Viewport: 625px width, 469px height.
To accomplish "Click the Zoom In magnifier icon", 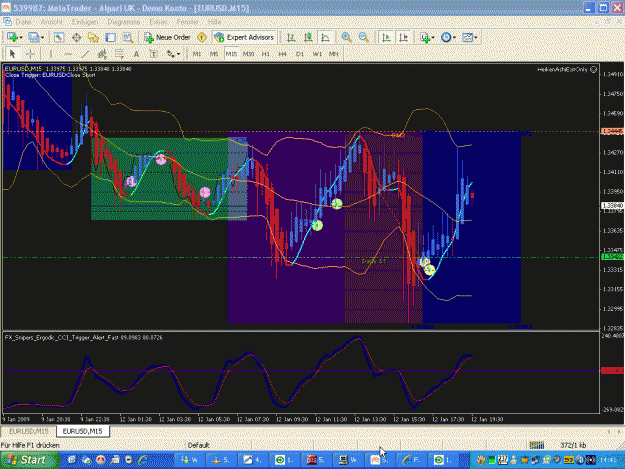I will 346,37.
